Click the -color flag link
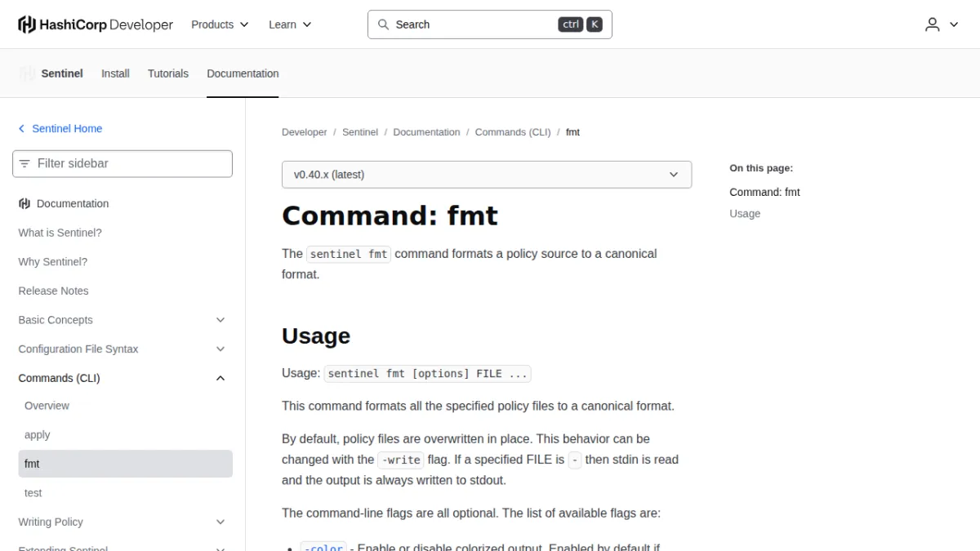Screen dimensions: 980x551 324,548
